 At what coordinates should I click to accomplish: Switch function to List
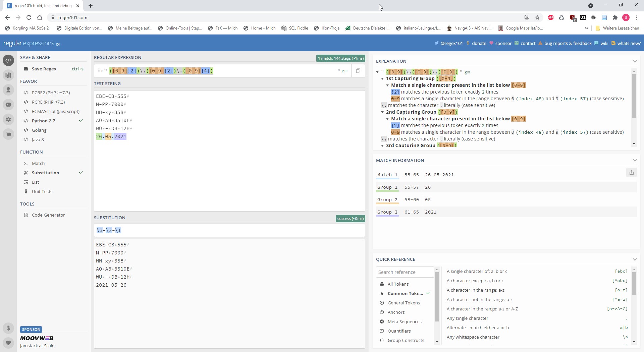35,182
